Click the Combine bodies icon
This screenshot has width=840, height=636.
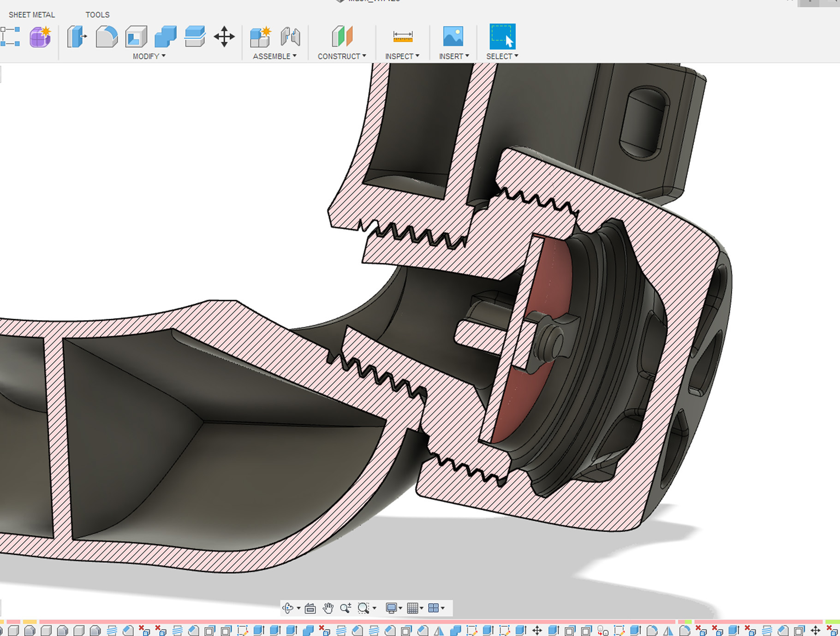coord(165,37)
